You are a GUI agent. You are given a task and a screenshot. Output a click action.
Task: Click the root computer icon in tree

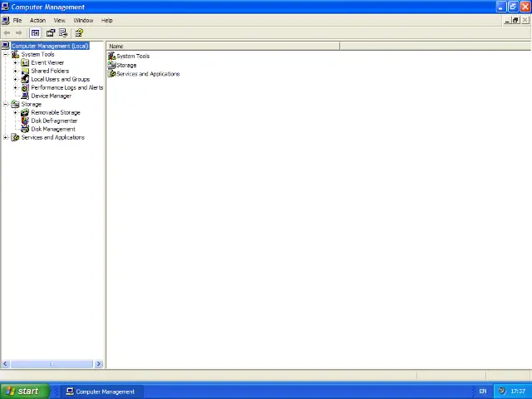pos(6,46)
